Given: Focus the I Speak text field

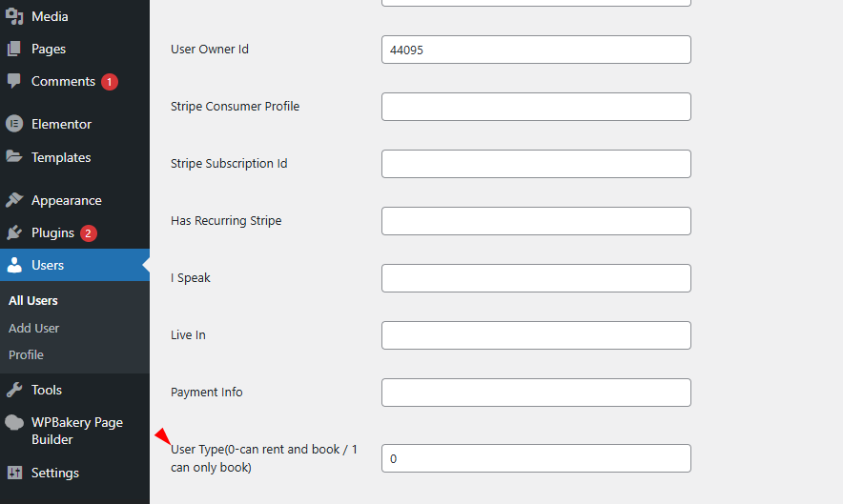Looking at the screenshot, I should 536,278.
